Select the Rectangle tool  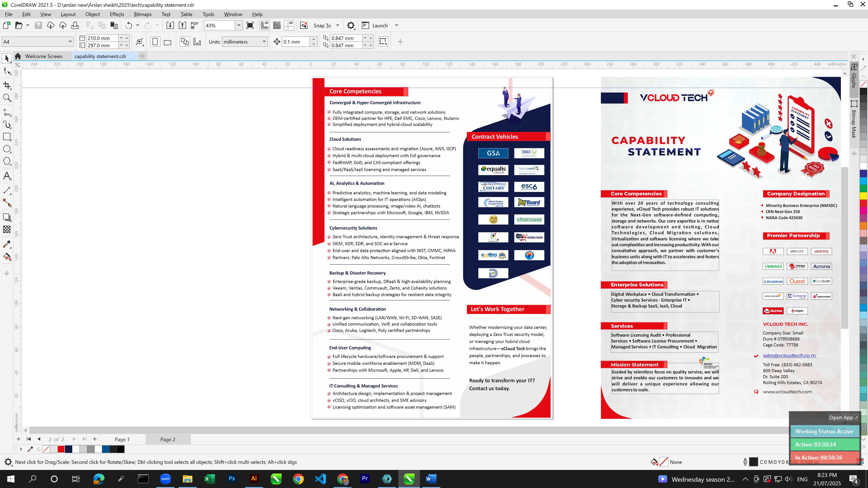(7, 137)
